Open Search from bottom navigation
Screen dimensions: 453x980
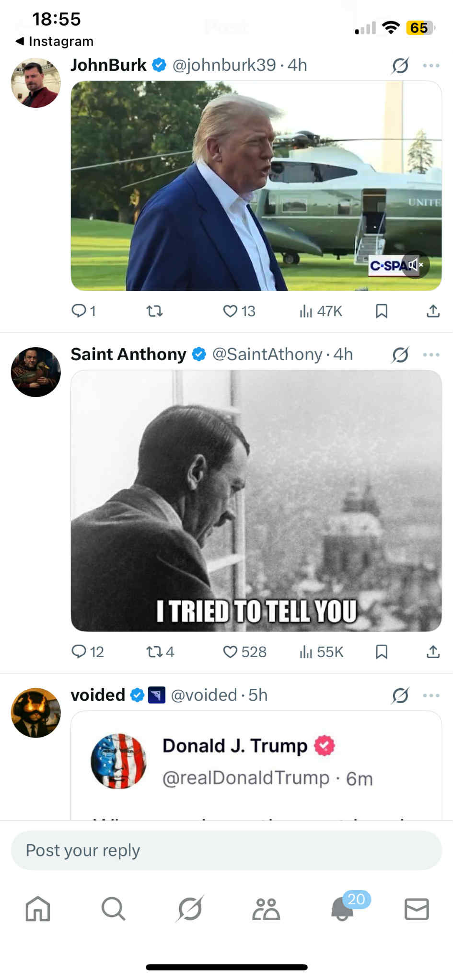pyautogui.click(x=113, y=908)
